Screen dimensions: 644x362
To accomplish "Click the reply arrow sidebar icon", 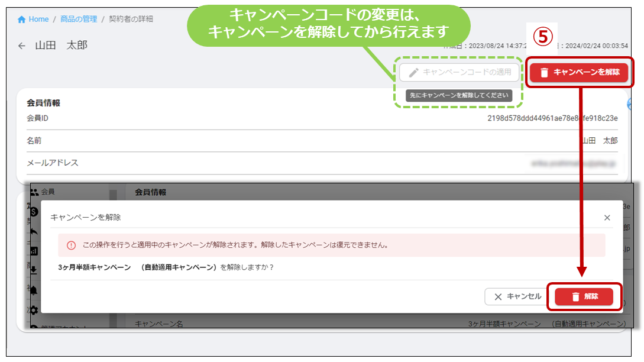I will point(34,231).
